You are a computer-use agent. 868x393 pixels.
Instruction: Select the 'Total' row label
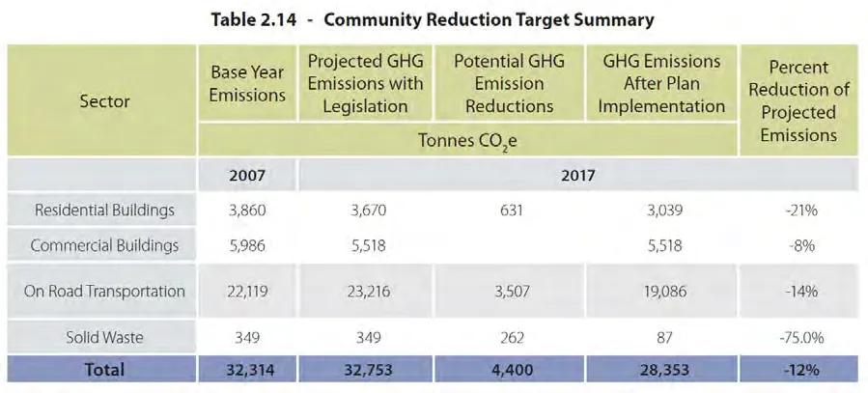click(x=104, y=370)
